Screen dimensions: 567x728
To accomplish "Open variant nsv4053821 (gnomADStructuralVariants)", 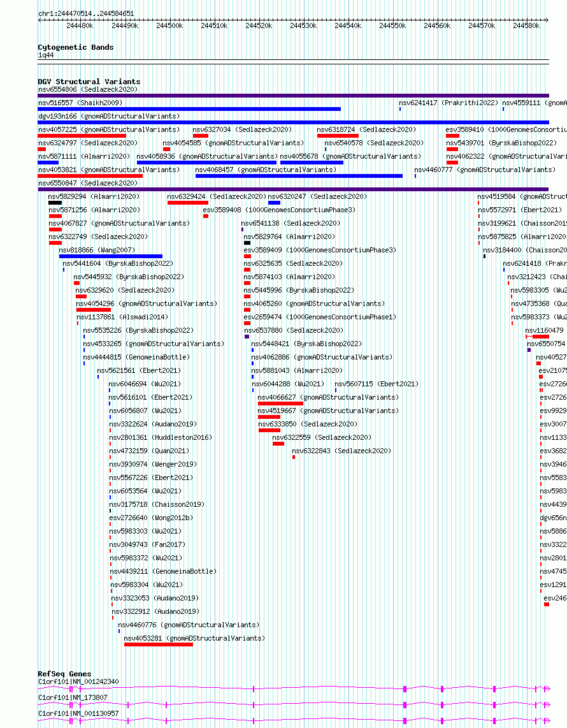I will point(108,170).
